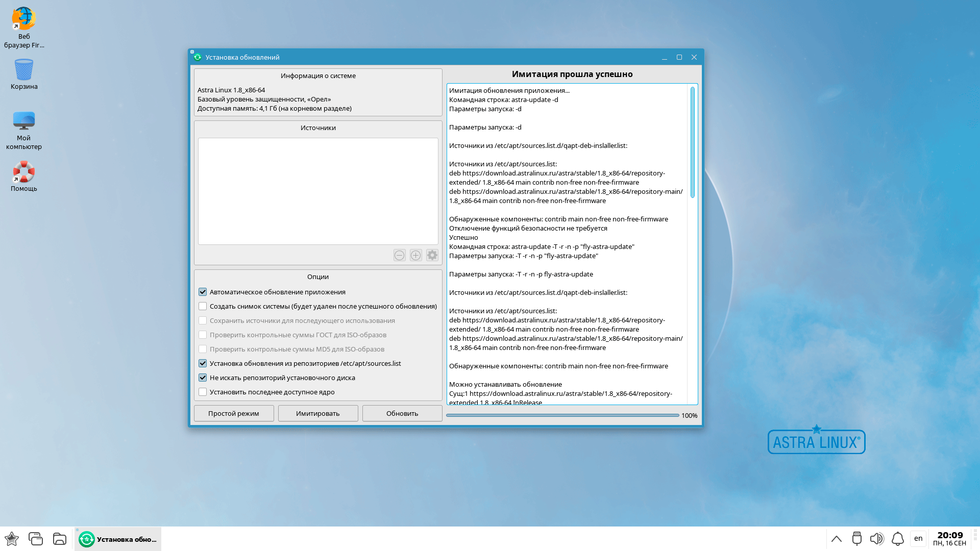Click the Информация о системе header
The image size is (980, 551).
tap(318, 76)
